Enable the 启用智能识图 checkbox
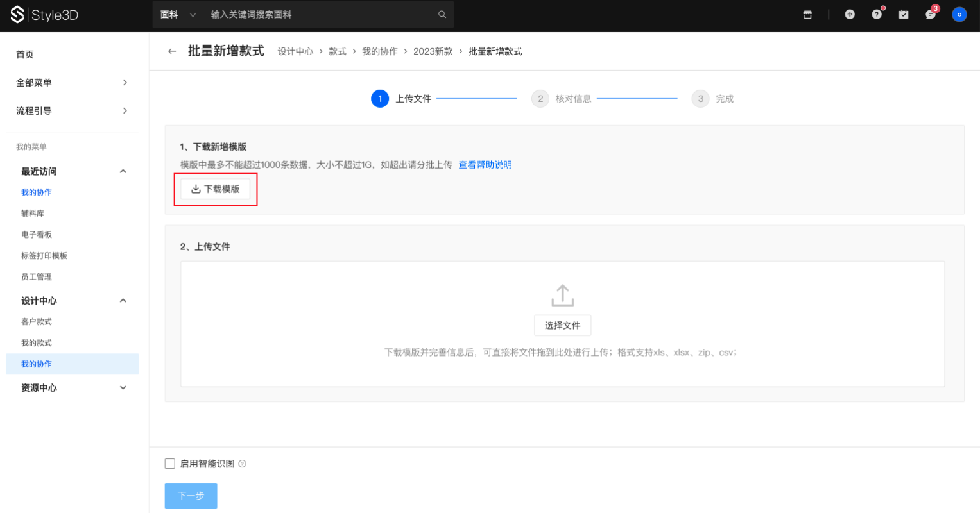Screen dimensions: 980x513 [x=170, y=464]
